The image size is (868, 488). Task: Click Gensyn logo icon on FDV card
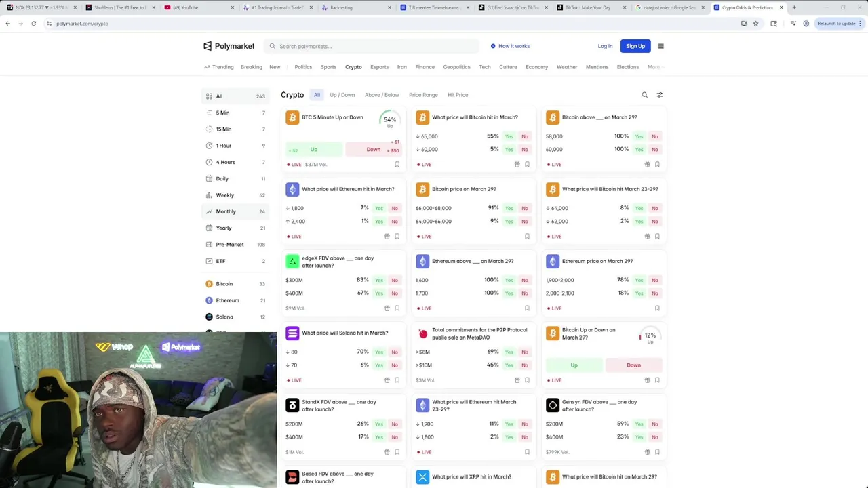[x=553, y=405]
